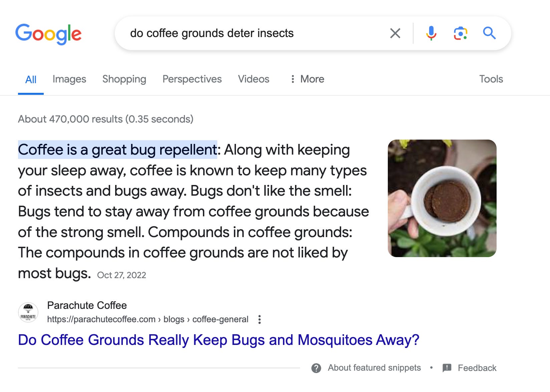The height and width of the screenshot is (392, 550).
Task: Open the Tools filter options
Action: tap(491, 79)
